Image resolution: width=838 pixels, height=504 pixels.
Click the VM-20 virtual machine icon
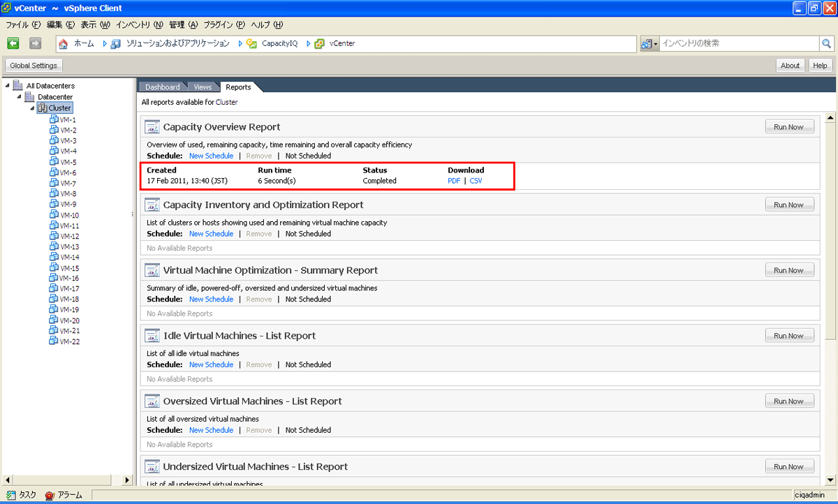(x=54, y=320)
